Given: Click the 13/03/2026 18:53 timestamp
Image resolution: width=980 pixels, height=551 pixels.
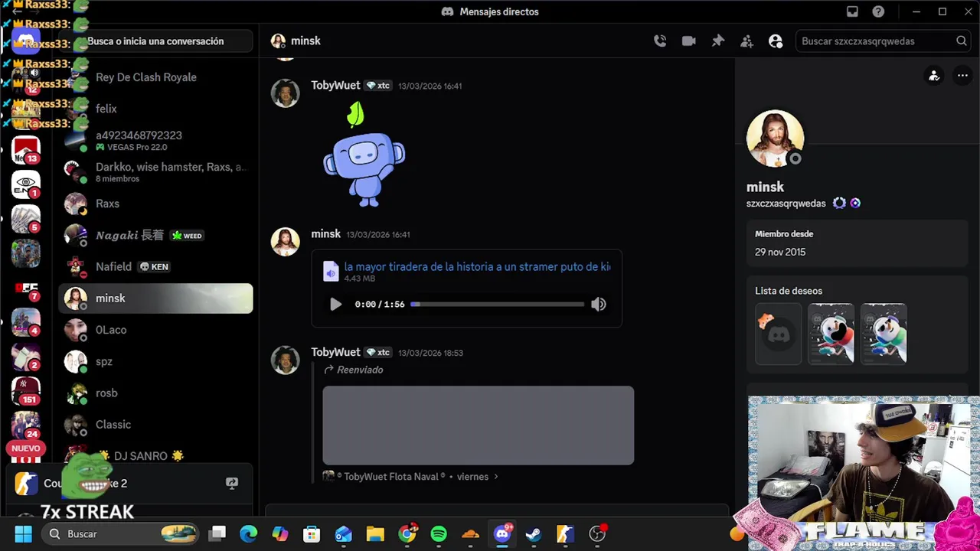Looking at the screenshot, I should 430,353.
